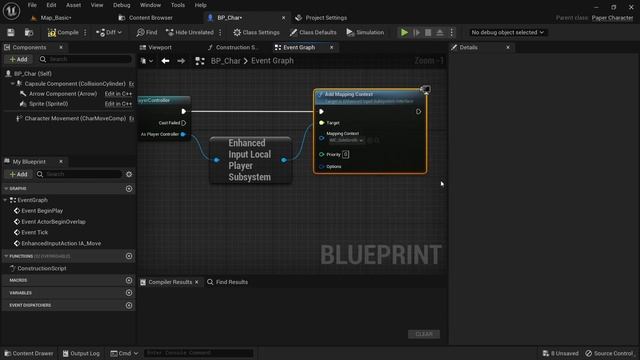Viewport: 640px width, 360px height.
Task: Add new graph with plus icon
Action: click(129, 189)
